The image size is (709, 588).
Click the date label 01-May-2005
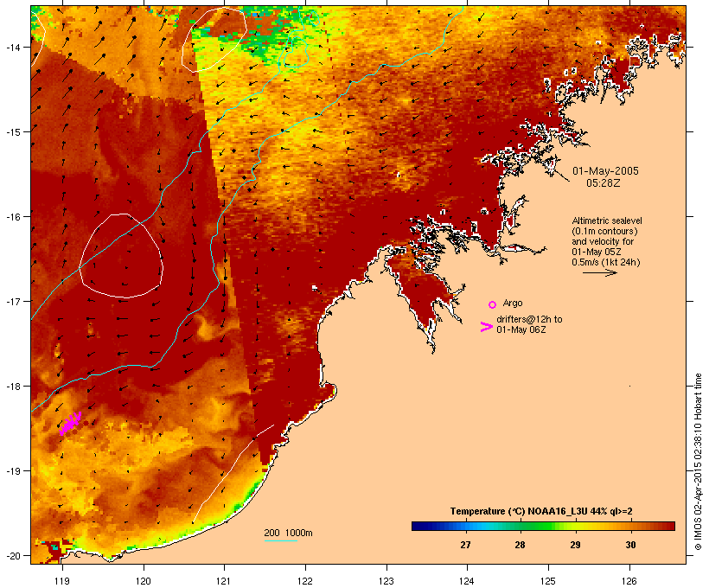coord(605,171)
